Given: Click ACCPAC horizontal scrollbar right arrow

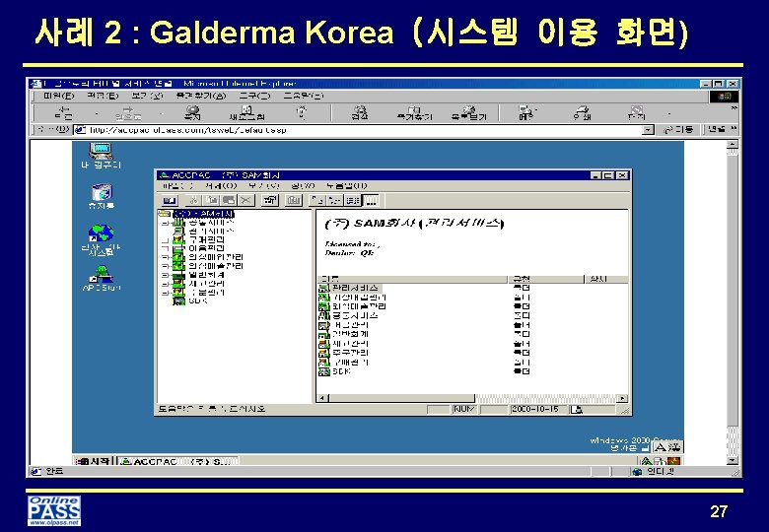Looking at the screenshot, I should pos(623,398).
